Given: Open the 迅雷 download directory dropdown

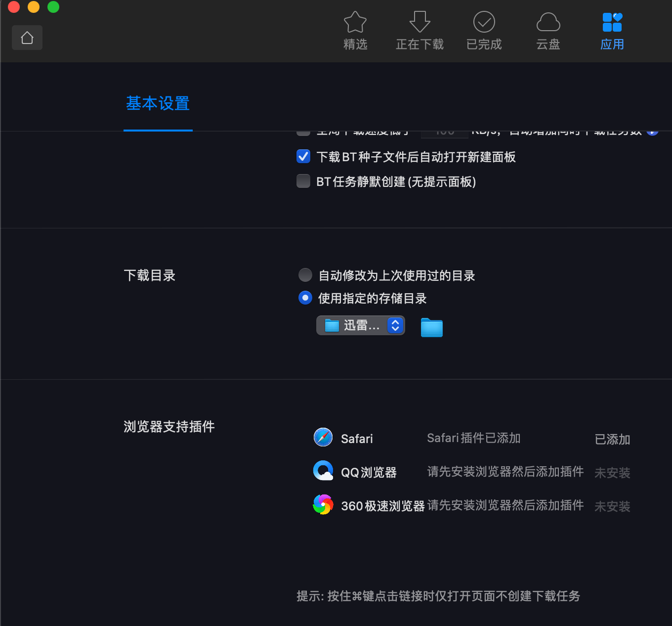Looking at the screenshot, I should click(x=360, y=325).
